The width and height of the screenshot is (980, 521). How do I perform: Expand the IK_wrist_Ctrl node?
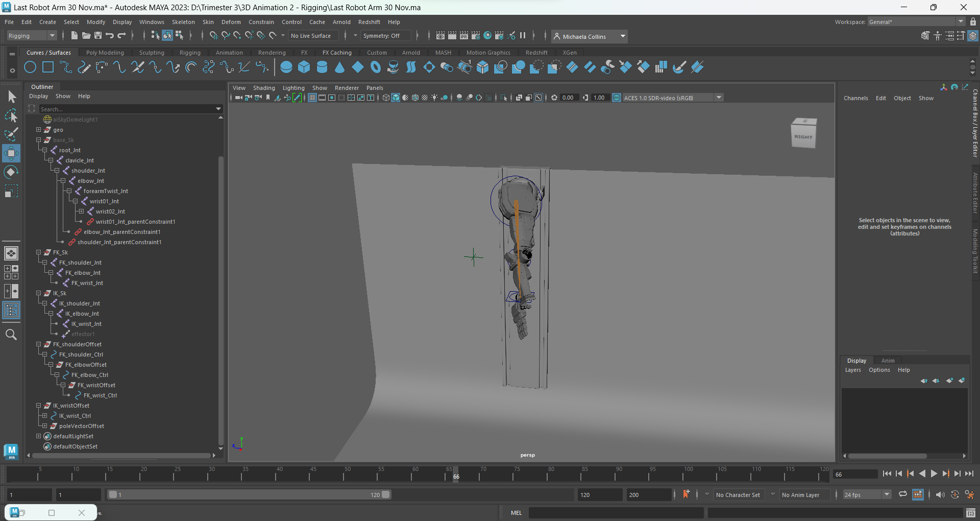44,416
